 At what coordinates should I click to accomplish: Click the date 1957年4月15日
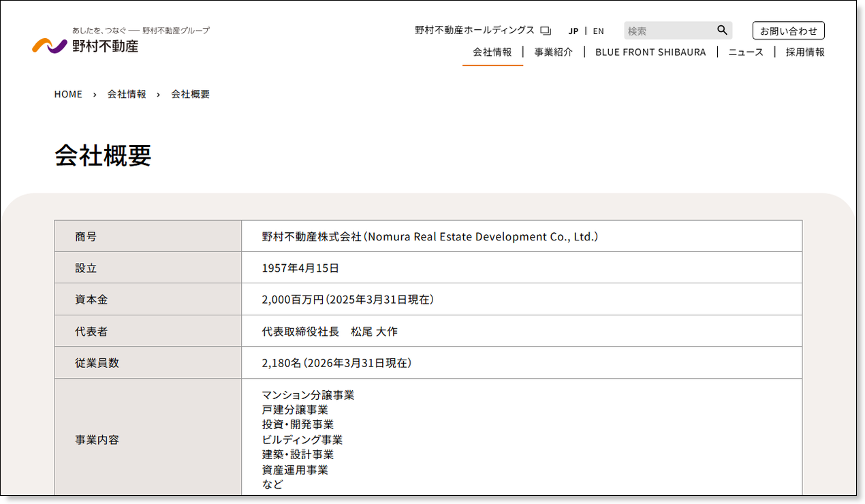[x=300, y=268]
